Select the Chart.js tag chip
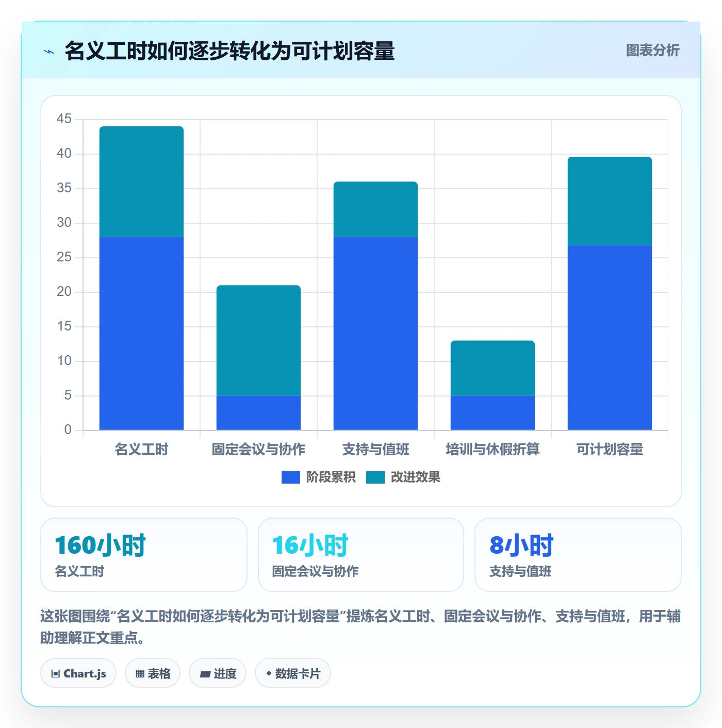Viewport: 722px width, 728px height. click(78, 673)
